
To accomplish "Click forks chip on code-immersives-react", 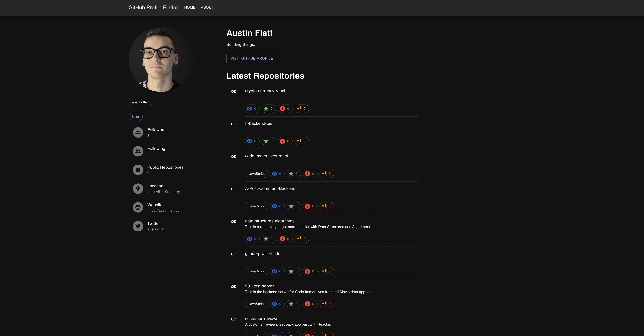I will click(x=326, y=174).
